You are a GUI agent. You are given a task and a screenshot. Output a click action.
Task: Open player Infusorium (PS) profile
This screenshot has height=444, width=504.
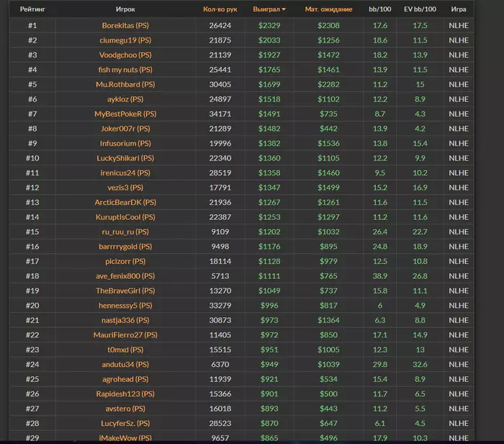click(x=125, y=143)
